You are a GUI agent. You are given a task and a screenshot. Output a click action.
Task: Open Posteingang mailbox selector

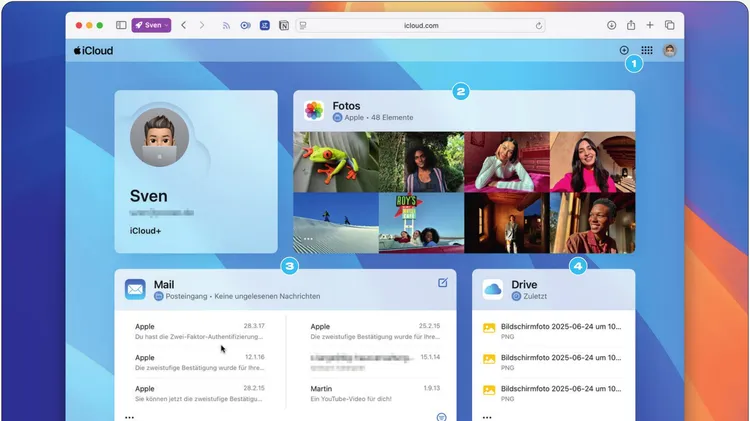[182, 296]
